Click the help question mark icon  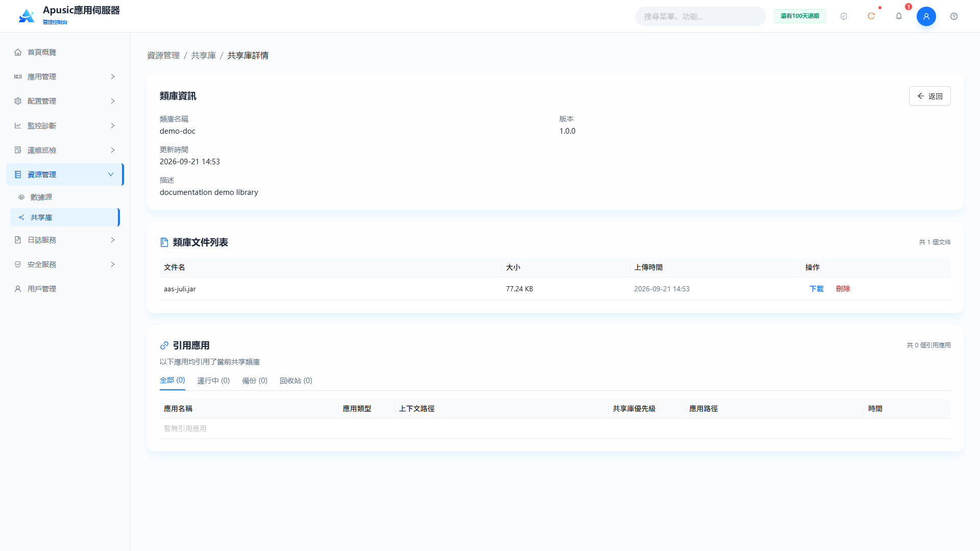(954, 16)
